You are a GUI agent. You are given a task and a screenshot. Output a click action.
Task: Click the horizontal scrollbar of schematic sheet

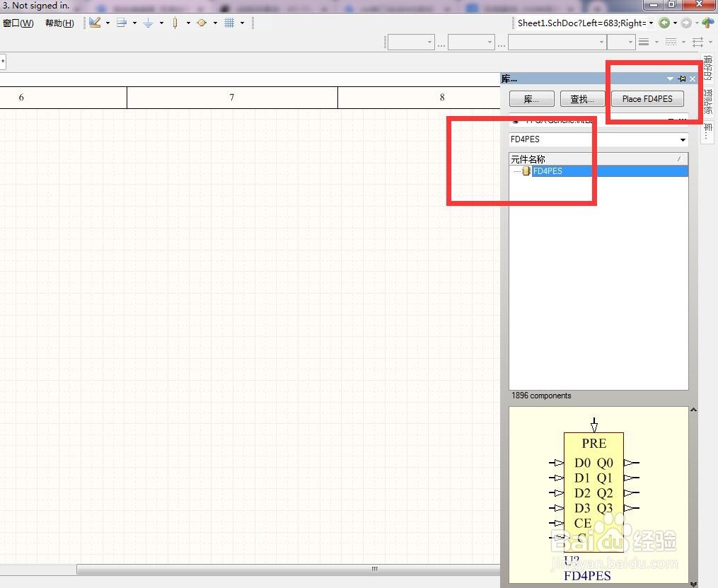click(289, 569)
